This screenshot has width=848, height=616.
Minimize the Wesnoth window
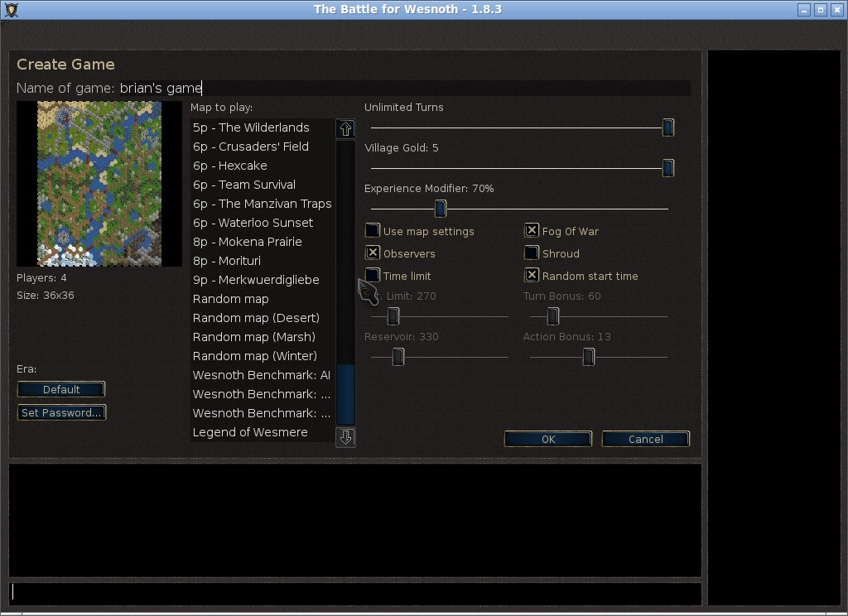coord(804,10)
